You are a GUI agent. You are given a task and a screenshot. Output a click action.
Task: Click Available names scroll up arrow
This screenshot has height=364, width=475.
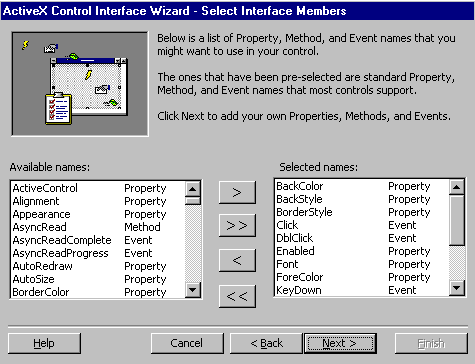(193, 189)
